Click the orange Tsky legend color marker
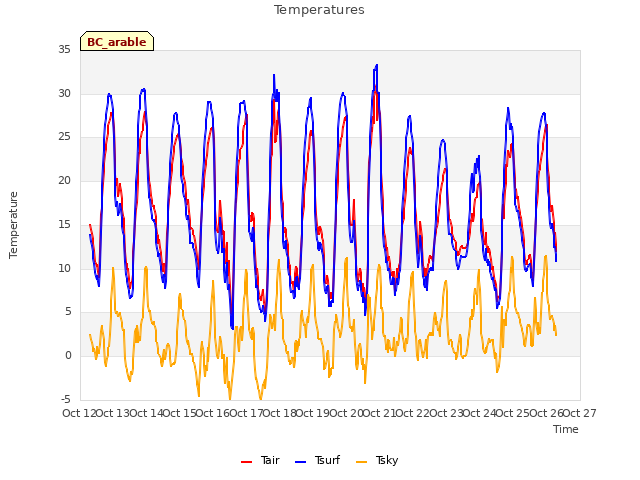This screenshot has width=640, height=480. [362, 462]
